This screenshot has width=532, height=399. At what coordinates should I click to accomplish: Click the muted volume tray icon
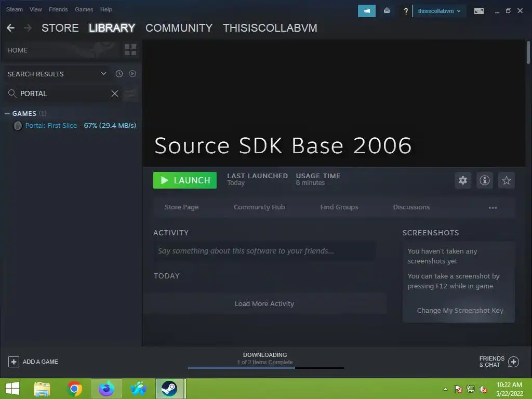tap(483, 389)
